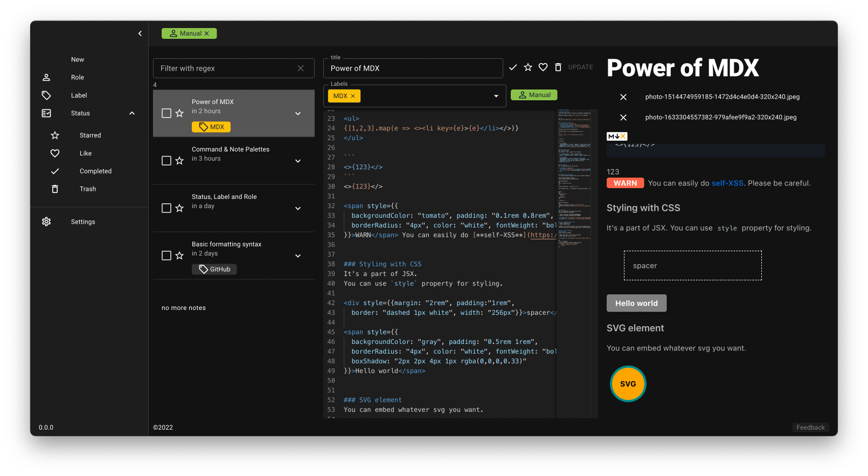Image resolution: width=868 pixels, height=476 pixels.
Task: Expand the Command & Note Palettes note
Action: click(298, 161)
